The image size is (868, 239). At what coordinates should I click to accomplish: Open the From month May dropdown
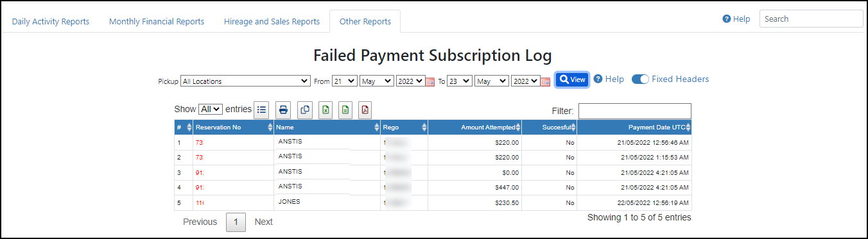[x=376, y=81]
